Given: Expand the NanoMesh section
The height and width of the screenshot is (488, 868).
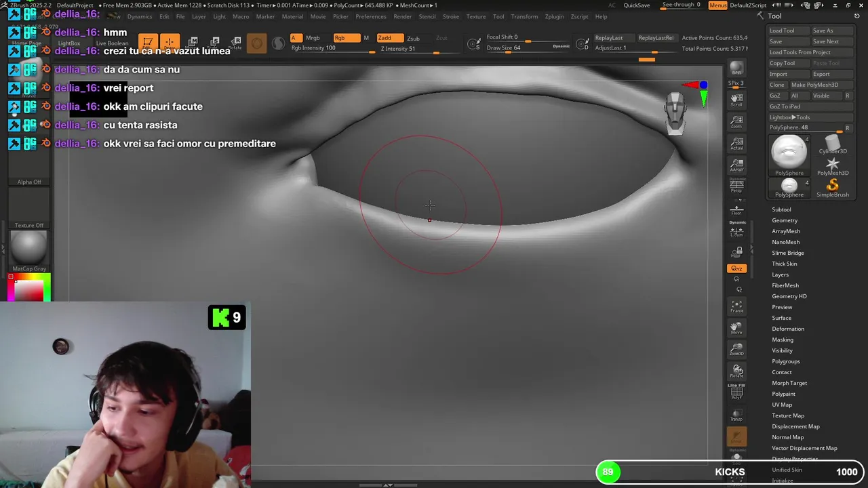Looking at the screenshot, I should coord(785,242).
